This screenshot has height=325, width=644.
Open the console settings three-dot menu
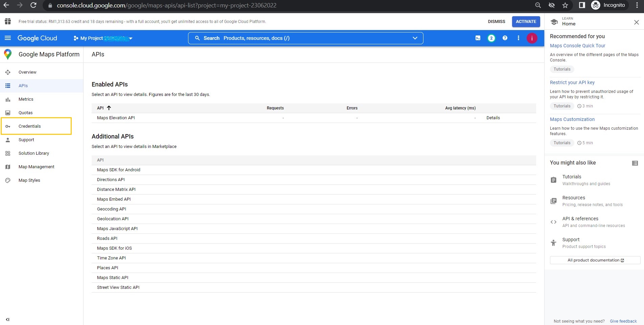click(519, 38)
